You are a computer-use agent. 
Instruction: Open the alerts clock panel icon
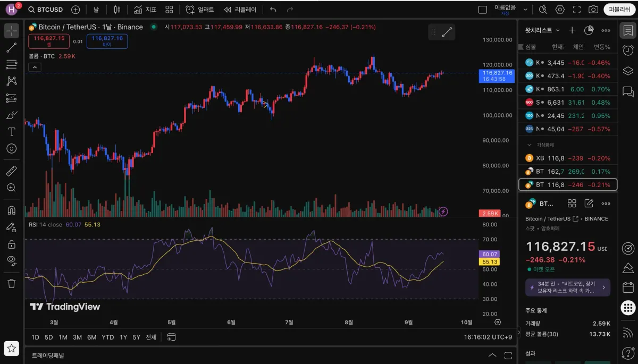[x=628, y=50]
